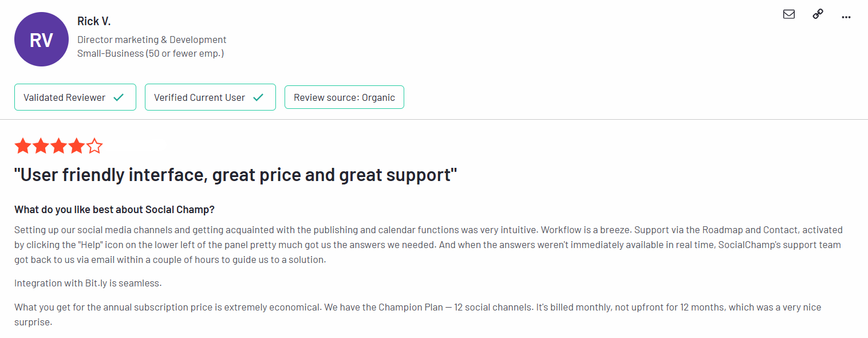Open the three-dot more options menu

coord(846,17)
